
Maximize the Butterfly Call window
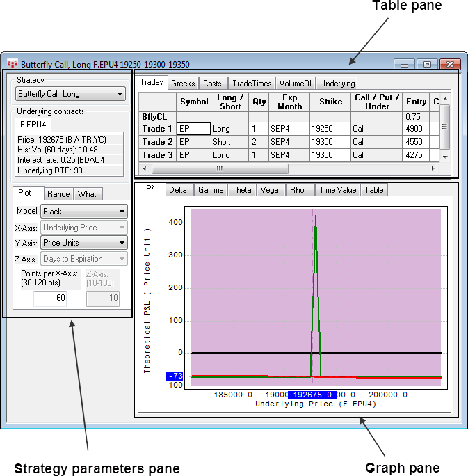427,64
